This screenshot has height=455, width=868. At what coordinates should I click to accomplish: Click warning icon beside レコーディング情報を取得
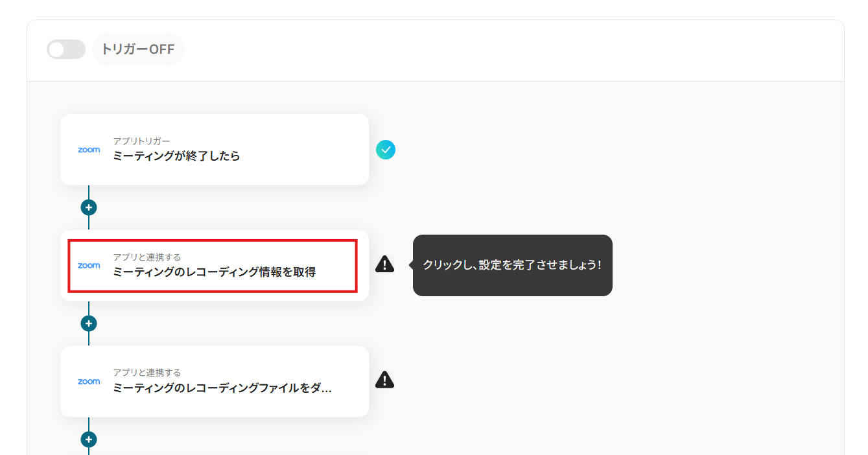384,264
